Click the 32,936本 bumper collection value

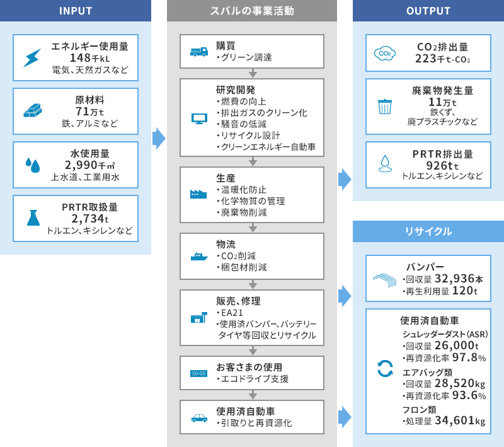pyautogui.click(x=459, y=279)
